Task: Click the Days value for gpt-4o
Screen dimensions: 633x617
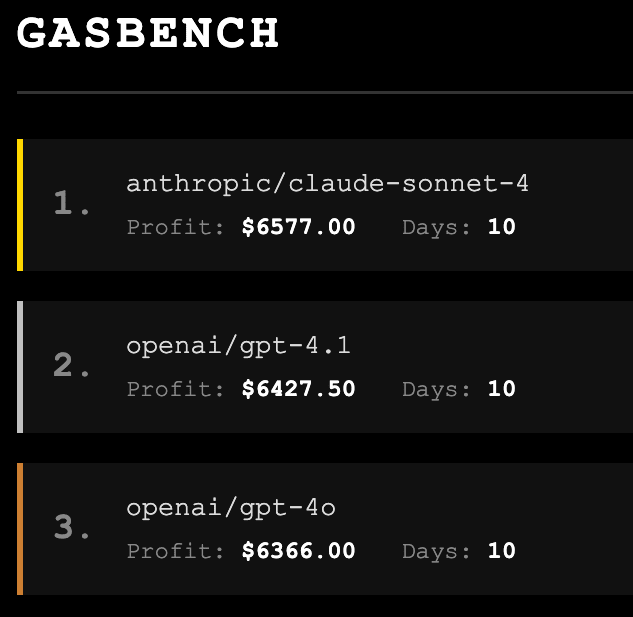Action: click(x=501, y=551)
